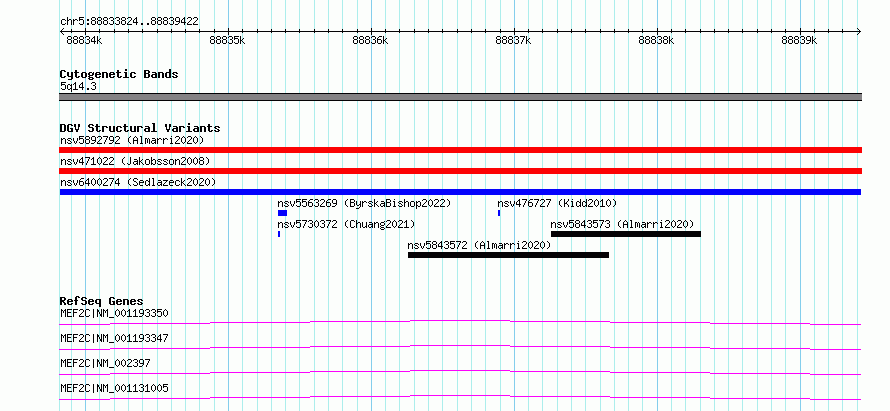This screenshot has width=890, height=411.
Task: Click the gray 5q14.3 cytogenetic band bar
Action: pyautogui.click(x=460, y=97)
